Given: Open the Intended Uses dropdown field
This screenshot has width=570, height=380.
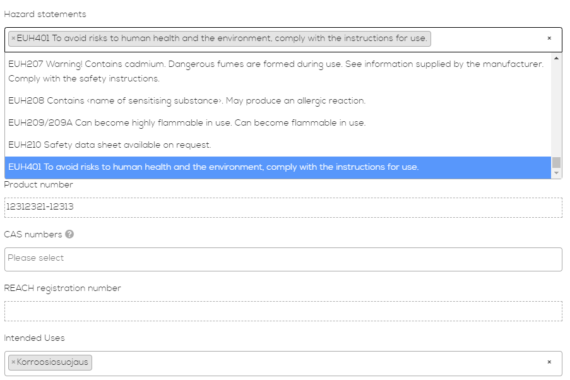Looking at the screenshot, I should click(x=283, y=363).
